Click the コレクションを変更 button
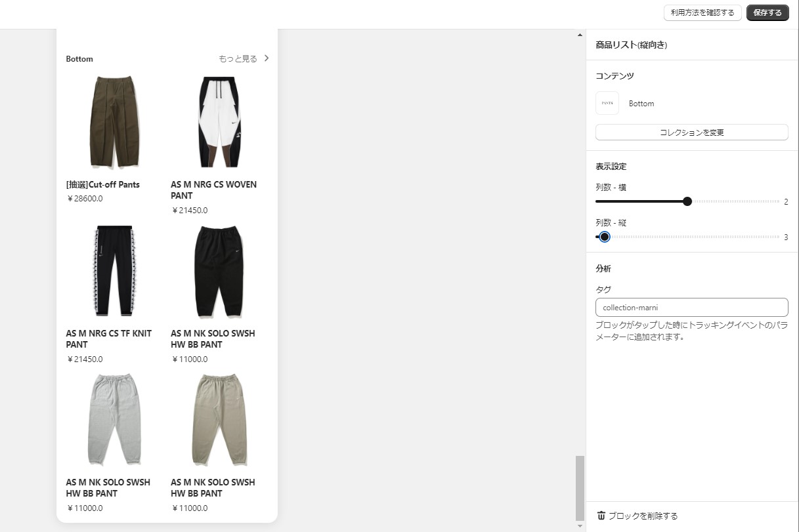This screenshot has width=799, height=532. tap(691, 132)
